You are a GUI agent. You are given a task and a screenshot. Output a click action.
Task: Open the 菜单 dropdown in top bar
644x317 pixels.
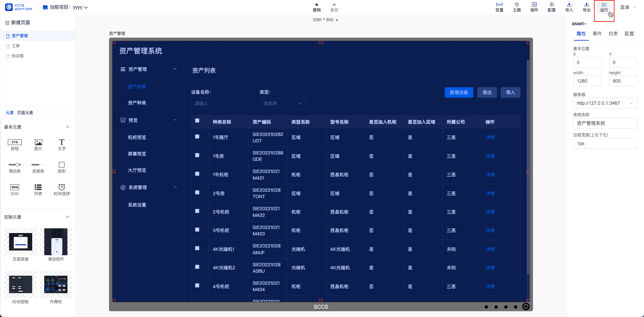point(628,7)
